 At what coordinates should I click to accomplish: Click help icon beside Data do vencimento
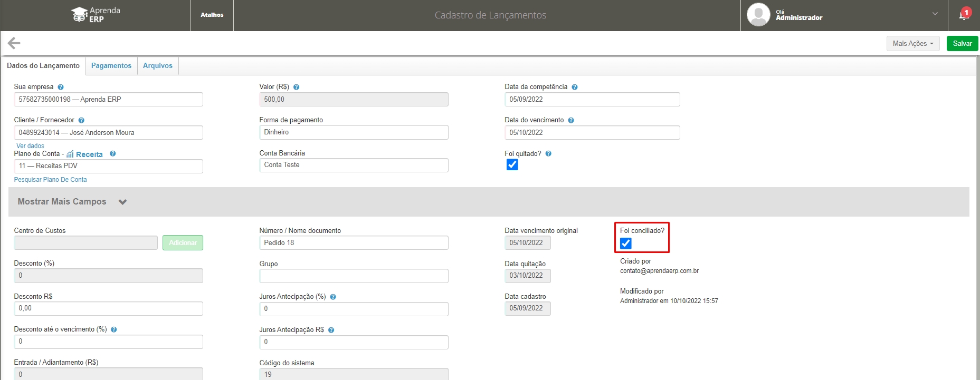pyautogui.click(x=571, y=120)
